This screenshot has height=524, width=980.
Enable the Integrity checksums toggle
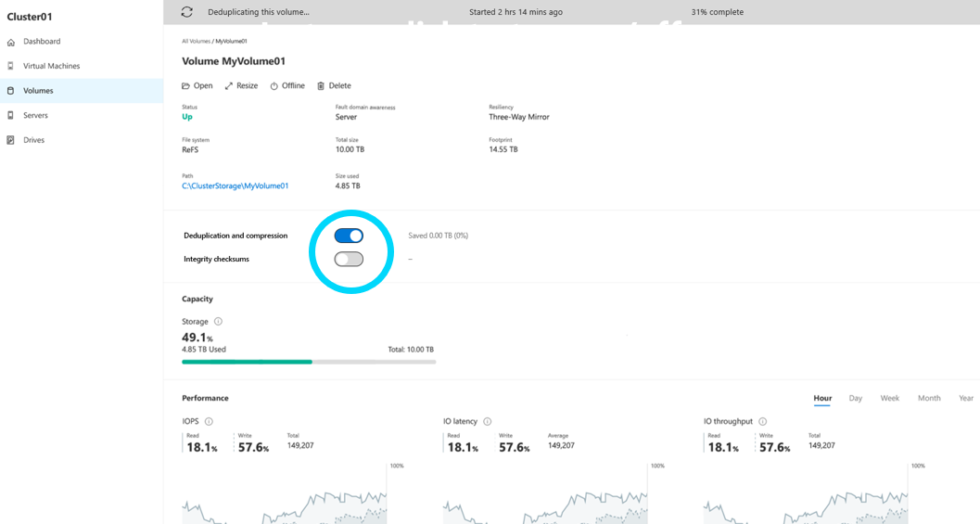tap(349, 259)
